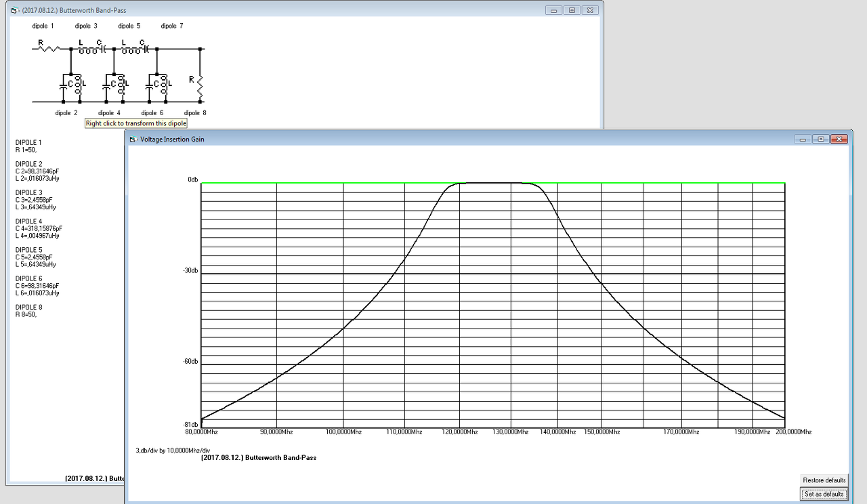Select the "C 2=98,31646pF" value line
The height and width of the screenshot is (504, 867).
(38, 171)
